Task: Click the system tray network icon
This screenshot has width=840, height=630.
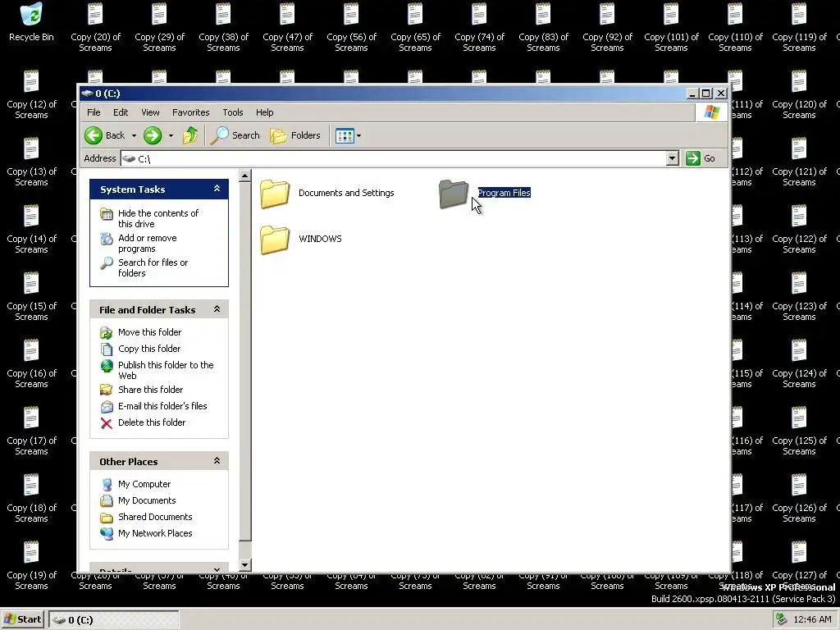Action: pos(782,619)
